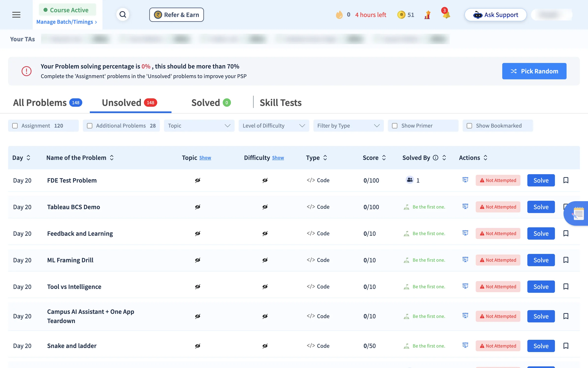Viewport: 588px width, 368px height.
Task: Click Show link next to Topic header
Action: point(205,158)
